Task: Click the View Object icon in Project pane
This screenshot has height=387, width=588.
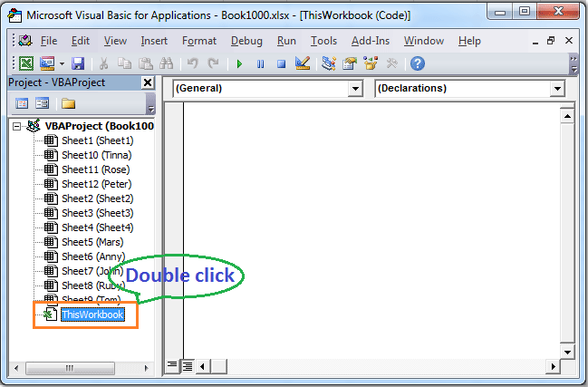Action: tap(42, 103)
